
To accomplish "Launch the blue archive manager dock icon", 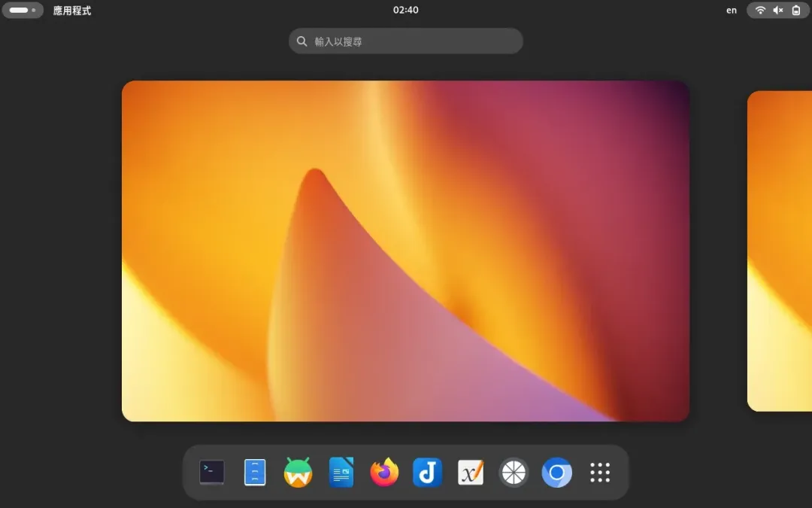I will coord(255,472).
